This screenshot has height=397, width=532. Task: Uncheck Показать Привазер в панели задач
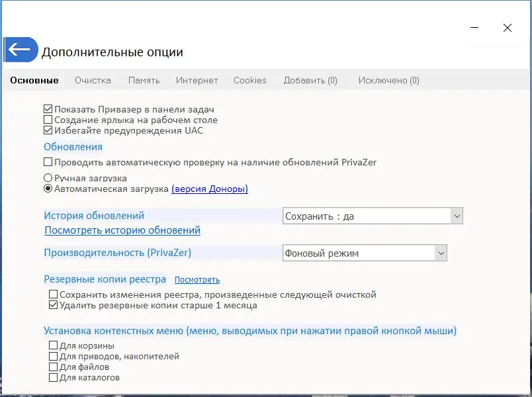click(48, 109)
